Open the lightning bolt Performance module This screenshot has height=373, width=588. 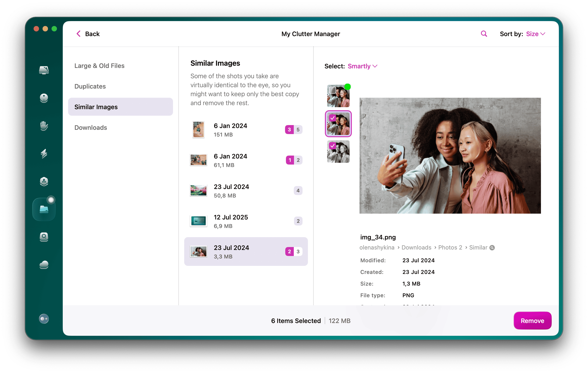(44, 154)
